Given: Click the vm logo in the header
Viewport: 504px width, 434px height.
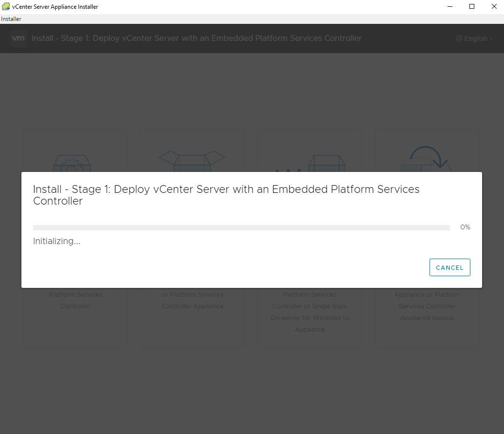Looking at the screenshot, I should pyautogui.click(x=19, y=38).
